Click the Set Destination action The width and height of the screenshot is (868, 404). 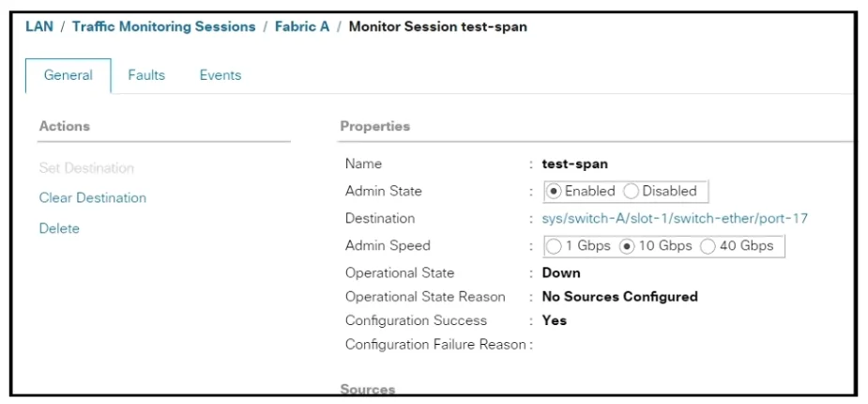86,168
